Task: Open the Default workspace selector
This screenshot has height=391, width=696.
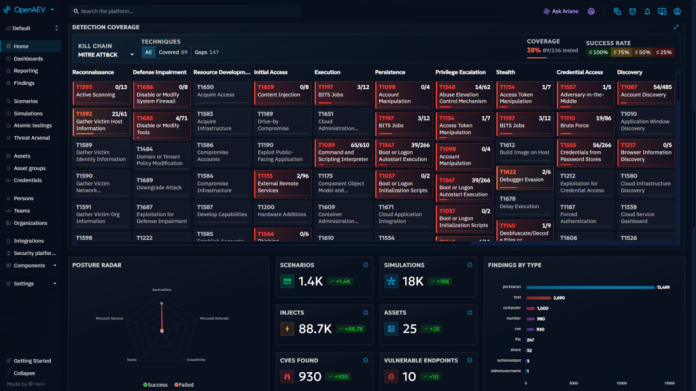Action: 31,28
